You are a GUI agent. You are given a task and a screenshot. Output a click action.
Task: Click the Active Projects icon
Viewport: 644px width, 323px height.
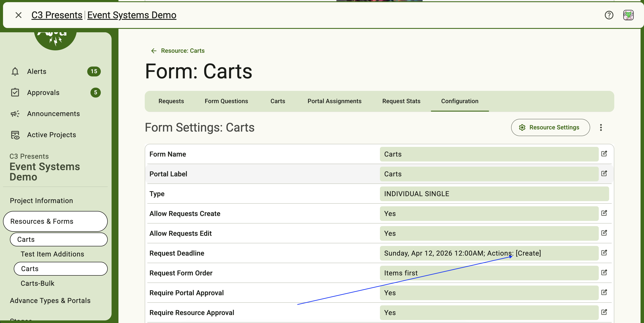pos(15,135)
